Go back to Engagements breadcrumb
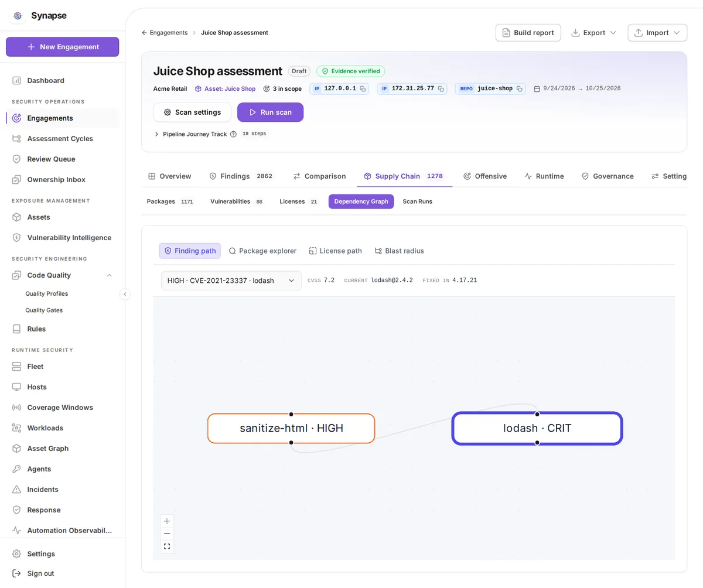 pyautogui.click(x=165, y=33)
